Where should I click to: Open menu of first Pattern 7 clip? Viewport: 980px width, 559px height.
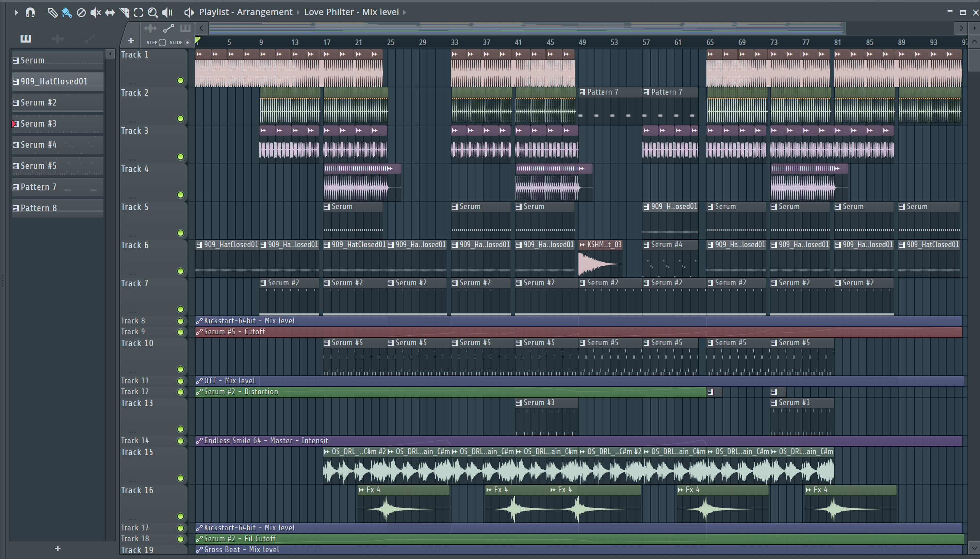pyautogui.click(x=582, y=92)
